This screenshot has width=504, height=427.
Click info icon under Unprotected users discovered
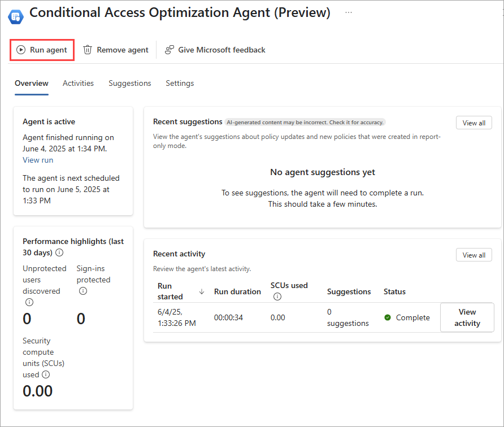29,302
